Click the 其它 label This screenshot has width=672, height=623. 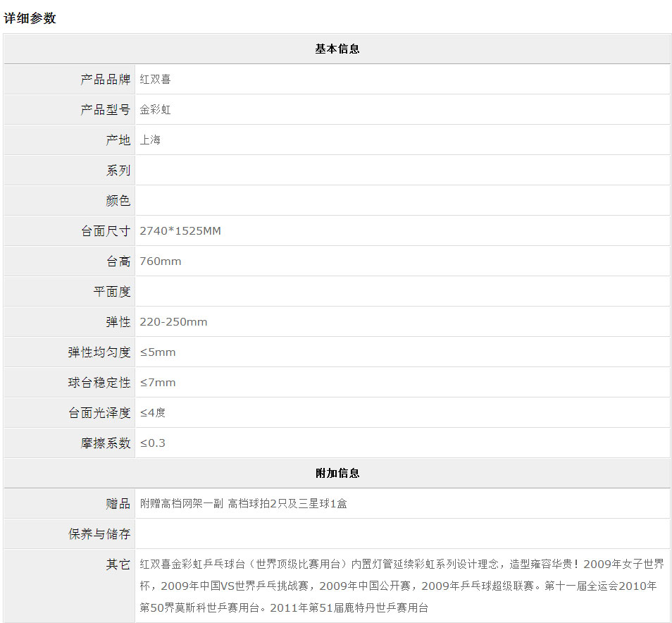118,565
